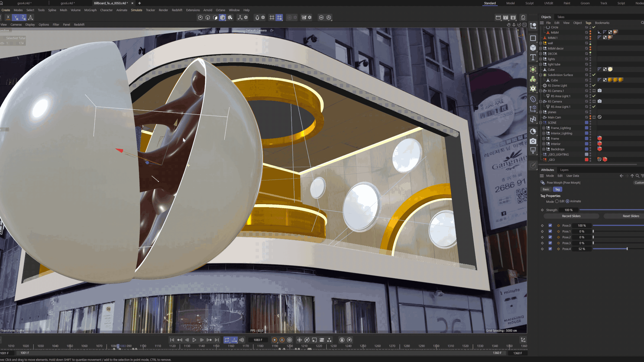Jump to the end of the timeline

pyautogui.click(x=217, y=340)
